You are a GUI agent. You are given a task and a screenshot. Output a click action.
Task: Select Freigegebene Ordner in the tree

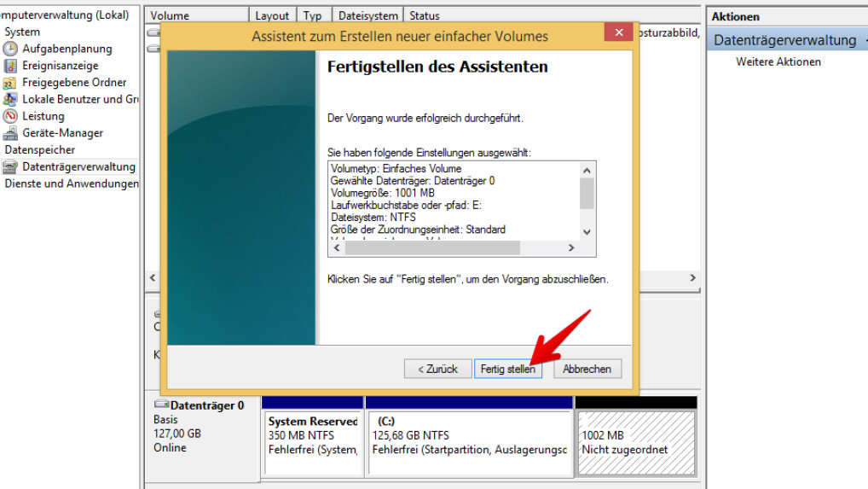click(74, 83)
